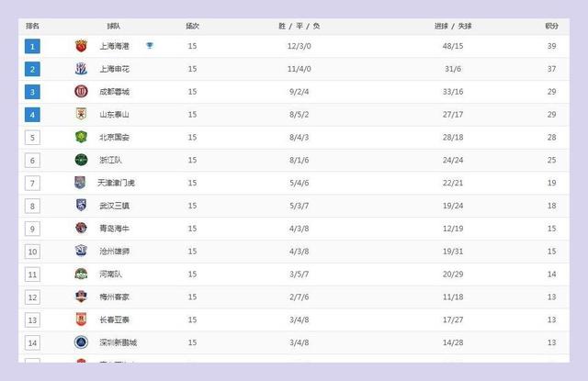The width and height of the screenshot is (588, 381).
Task: Select the 青岛海牛 team name
Action: pyautogui.click(x=114, y=229)
